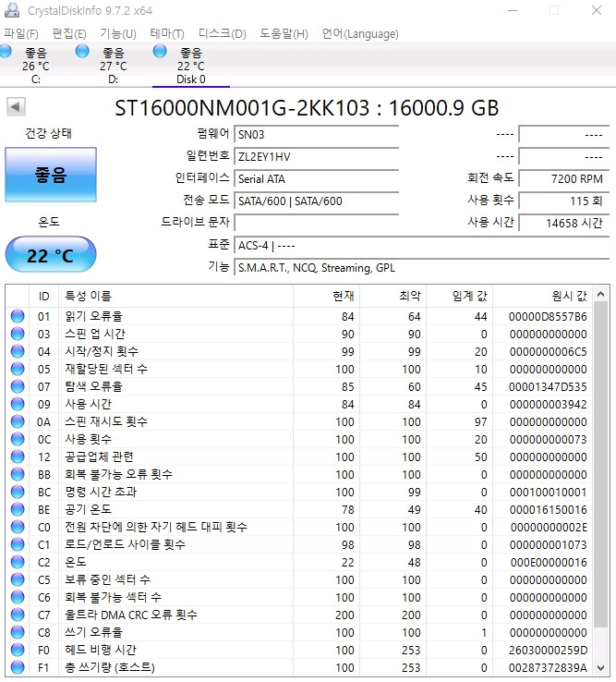616x682 pixels.
Task: Click status orb of 재할당된 섹터 수 row
Action: tap(18, 369)
